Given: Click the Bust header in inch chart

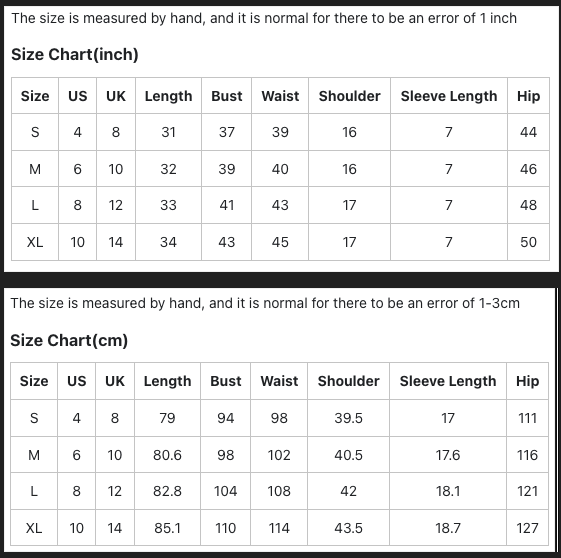Looking at the screenshot, I should 226,96.
